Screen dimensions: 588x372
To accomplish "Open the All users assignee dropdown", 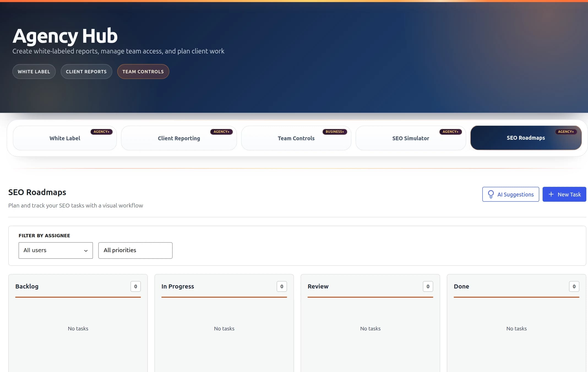I will coord(56,250).
